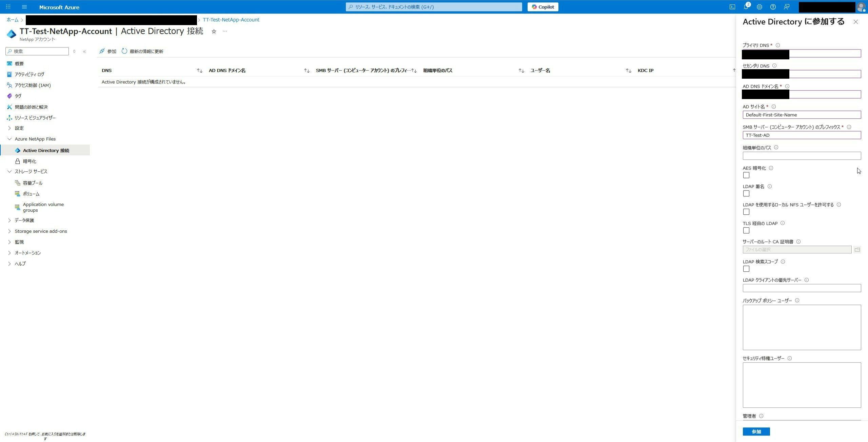Click the favorite star icon beside title
868x442 pixels.
point(214,32)
